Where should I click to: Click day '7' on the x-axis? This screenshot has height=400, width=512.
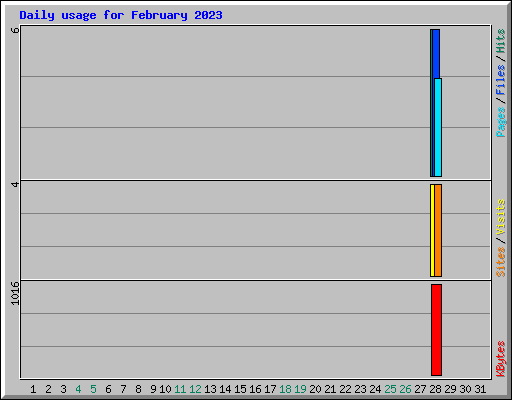(x=123, y=389)
